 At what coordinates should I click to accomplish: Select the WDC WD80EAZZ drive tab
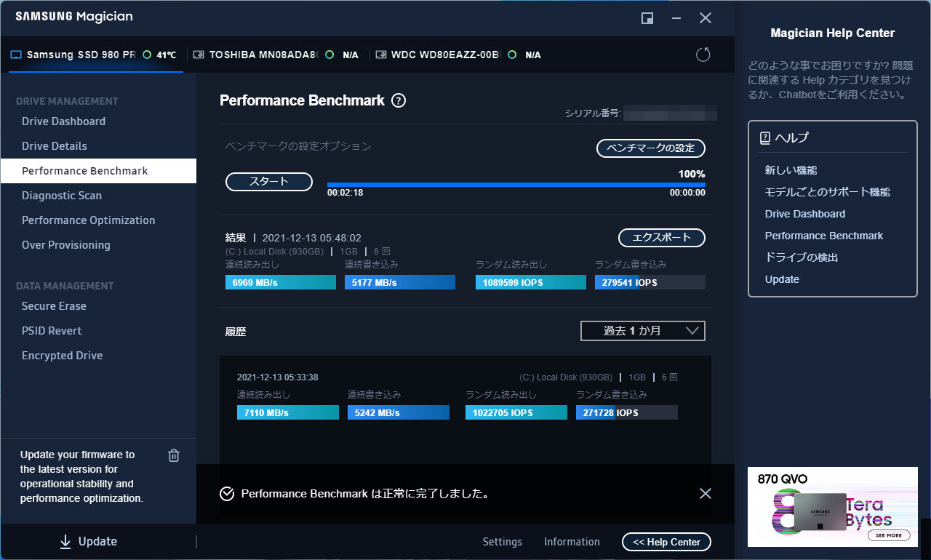point(458,55)
